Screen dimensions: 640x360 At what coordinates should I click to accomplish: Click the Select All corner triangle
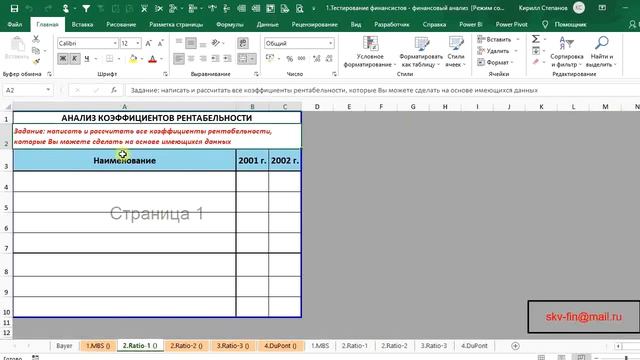click(x=8, y=107)
